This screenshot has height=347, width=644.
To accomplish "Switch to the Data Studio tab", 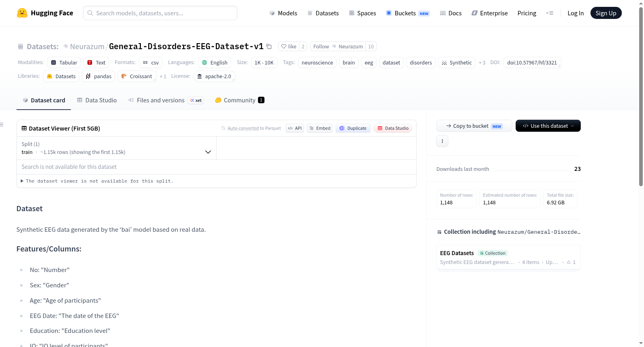I will click(x=97, y=100).
